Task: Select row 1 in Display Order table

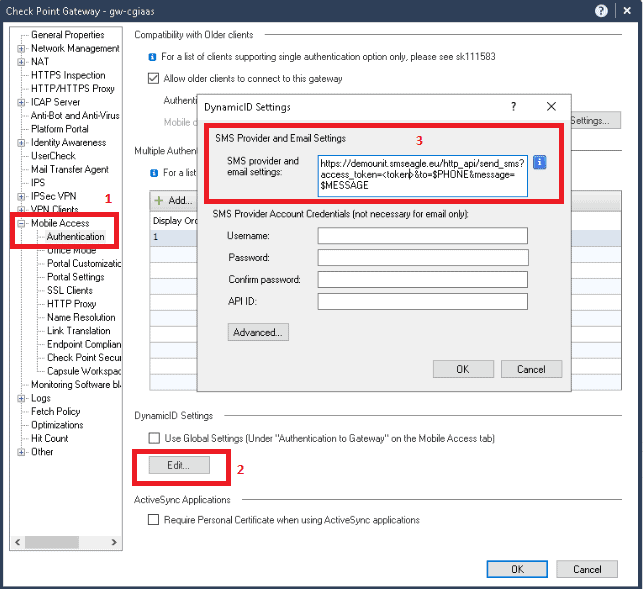Action: pyautogui.click(x=173, y=237)
